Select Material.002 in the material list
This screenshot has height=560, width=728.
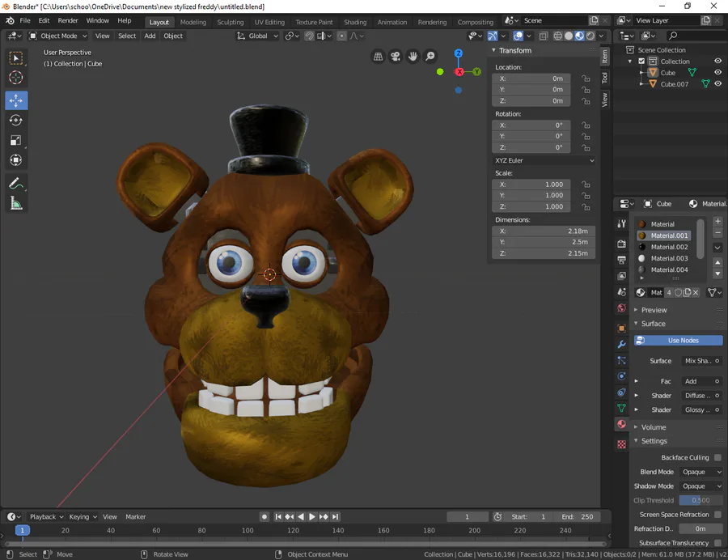coord(669,247)
